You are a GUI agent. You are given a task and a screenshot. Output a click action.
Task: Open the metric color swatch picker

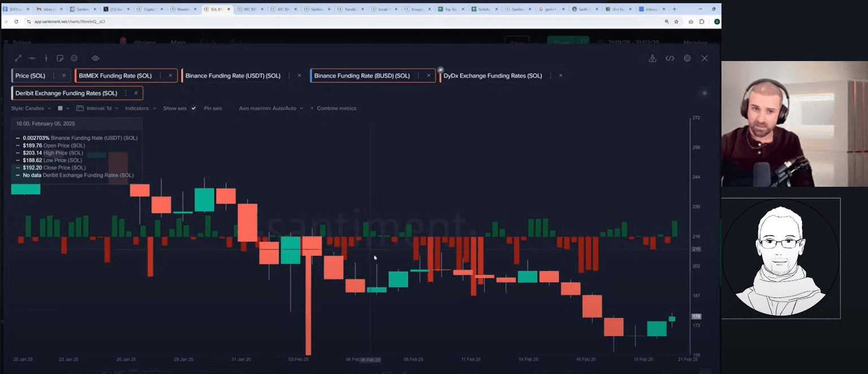(x=61, y=108)
